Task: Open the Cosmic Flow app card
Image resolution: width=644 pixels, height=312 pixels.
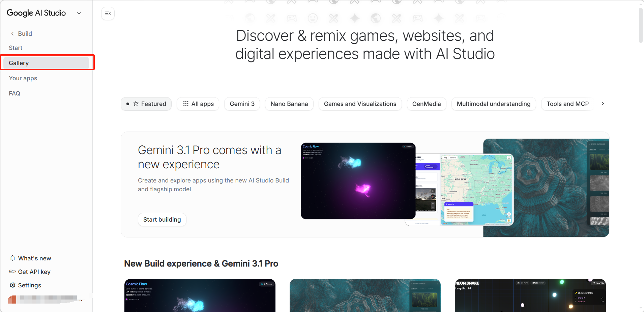Action: coord(200,295)
